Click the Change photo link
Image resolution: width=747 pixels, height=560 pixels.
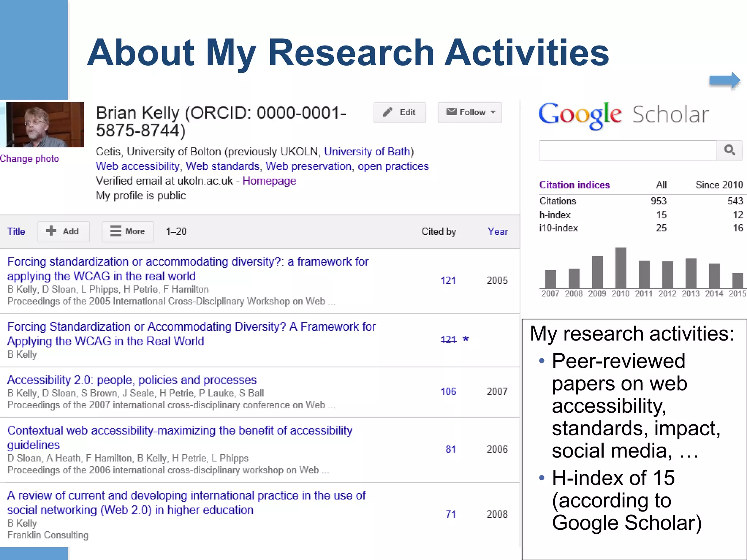coord(29,159)
